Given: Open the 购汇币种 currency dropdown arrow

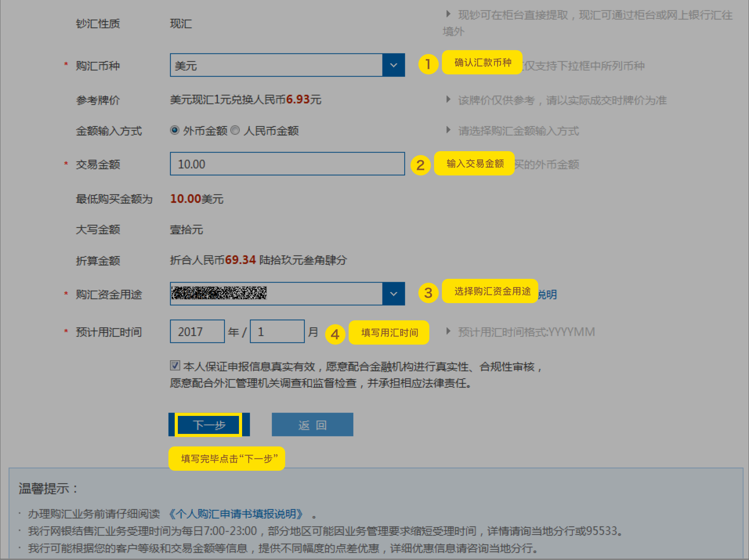Looking at the screenshot, I should click(393, 65).
